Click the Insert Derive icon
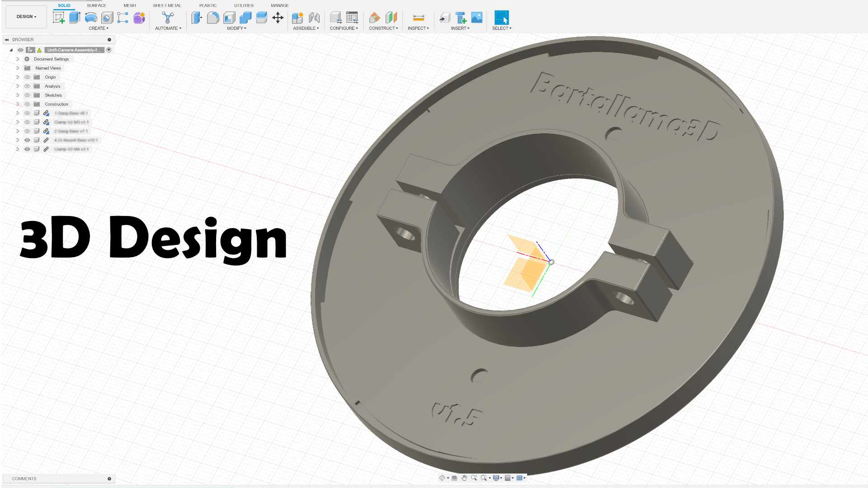The width and height of the screenshot is (868, 488). point(445,18)
